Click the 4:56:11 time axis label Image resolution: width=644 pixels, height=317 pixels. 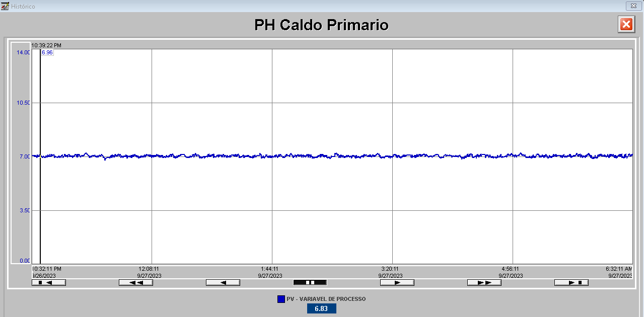[x=510, y=269]
